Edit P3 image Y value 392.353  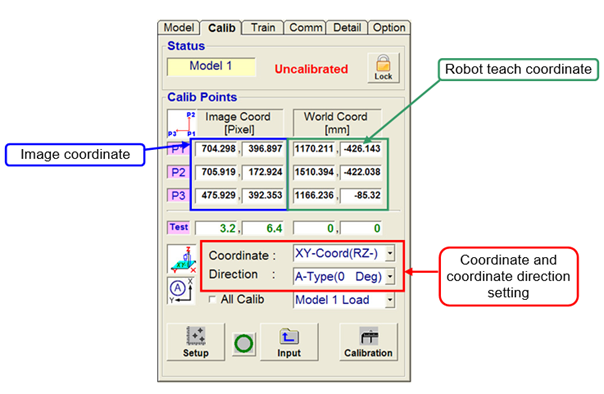click(x=263, y=195)
